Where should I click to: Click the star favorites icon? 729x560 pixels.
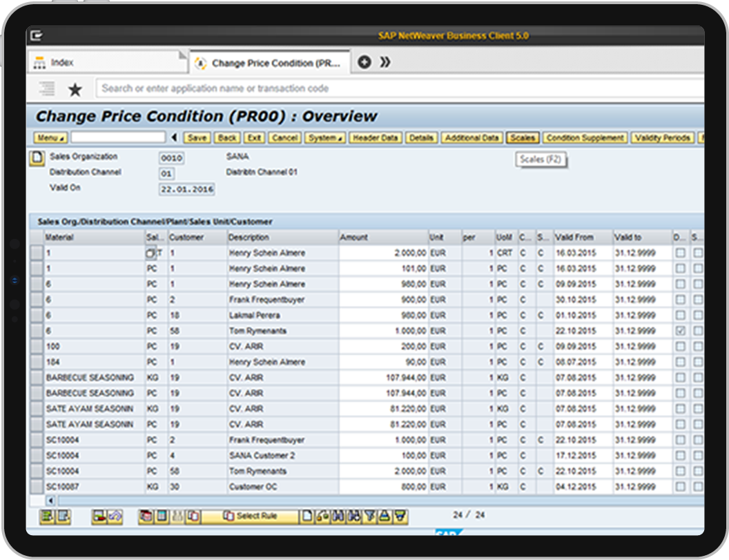(x=75, y=89)
